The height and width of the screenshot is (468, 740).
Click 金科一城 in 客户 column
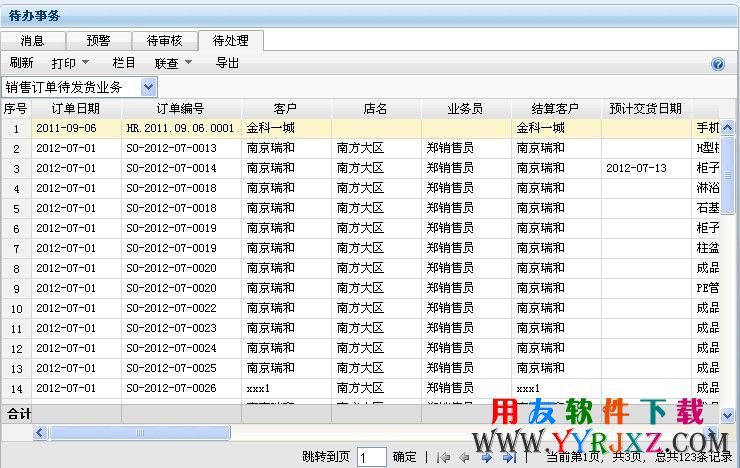286,128
